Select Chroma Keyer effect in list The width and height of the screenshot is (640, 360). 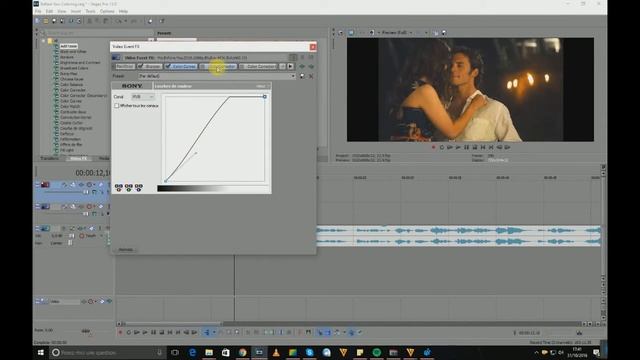72,79
